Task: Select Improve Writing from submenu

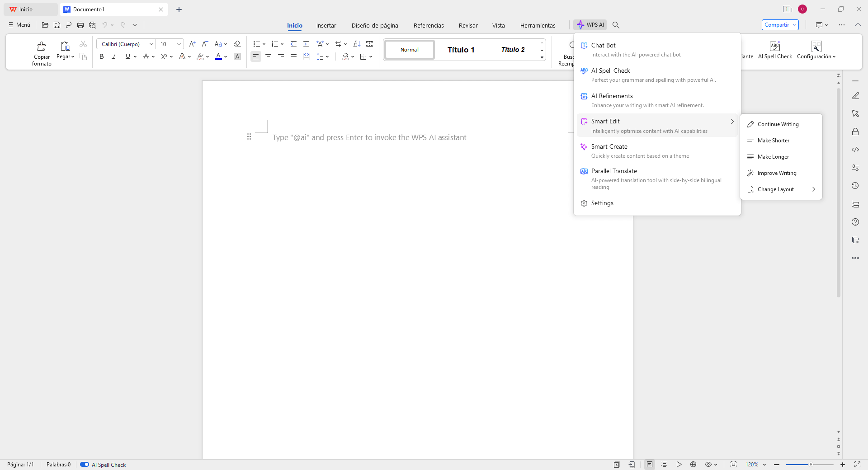Action: [x=777, y=173]
